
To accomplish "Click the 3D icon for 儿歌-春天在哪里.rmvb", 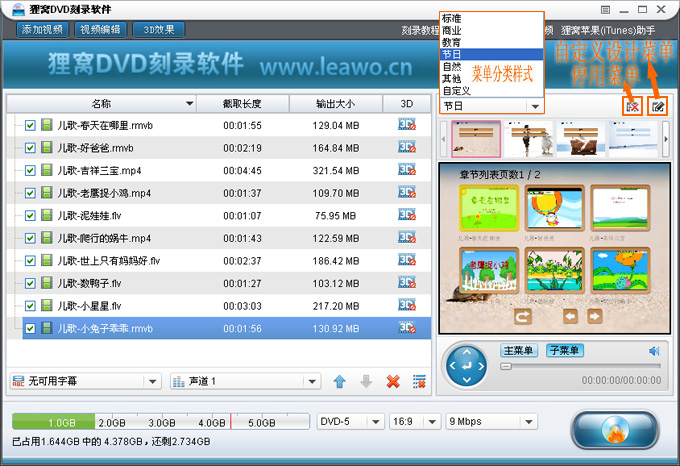I will coord(407,125).
